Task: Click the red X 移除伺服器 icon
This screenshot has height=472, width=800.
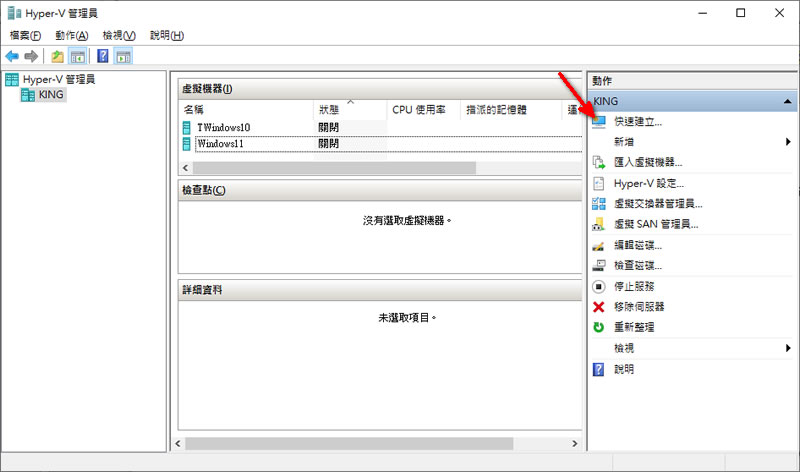Action: click(598, 307)
